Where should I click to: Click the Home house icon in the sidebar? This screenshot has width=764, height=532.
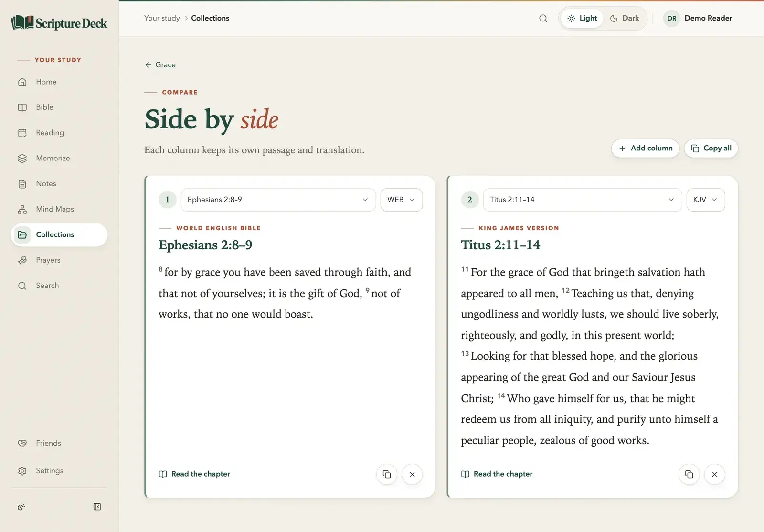click(x=22, y=82)
